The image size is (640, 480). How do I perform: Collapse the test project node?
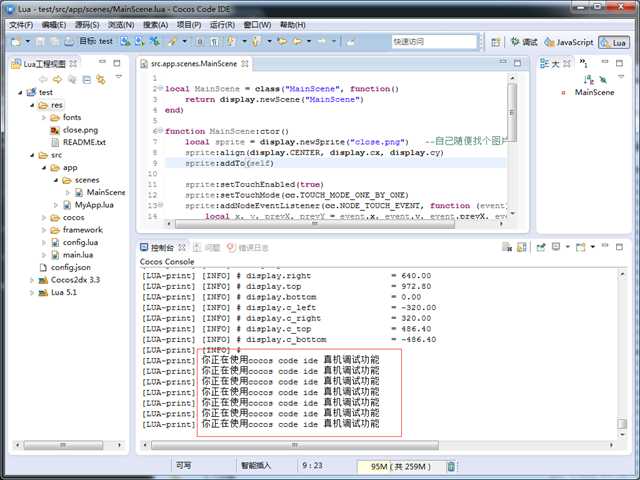click(20, 92)
